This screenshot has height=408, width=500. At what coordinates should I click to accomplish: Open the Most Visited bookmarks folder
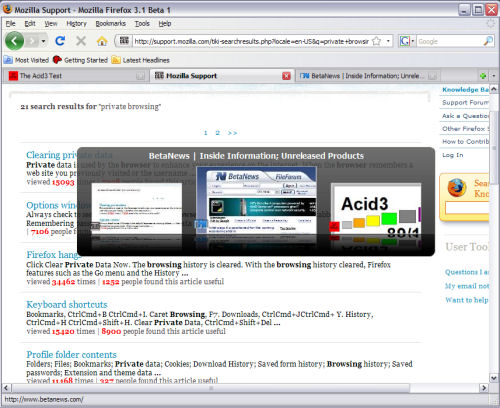click(26, 60)
